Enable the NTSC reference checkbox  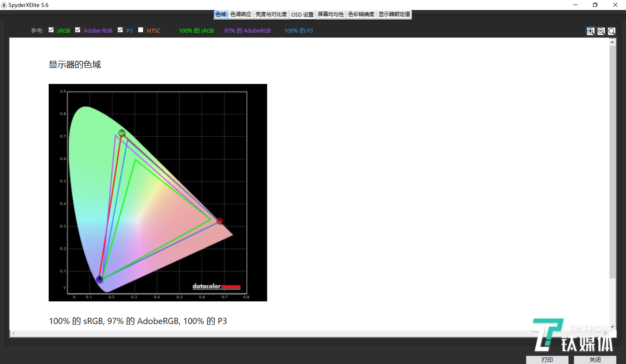(x=141, y=30)
